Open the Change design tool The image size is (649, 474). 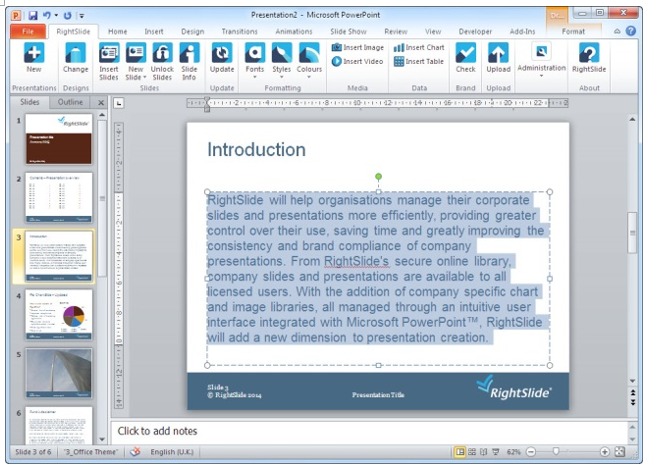point(75,58)
